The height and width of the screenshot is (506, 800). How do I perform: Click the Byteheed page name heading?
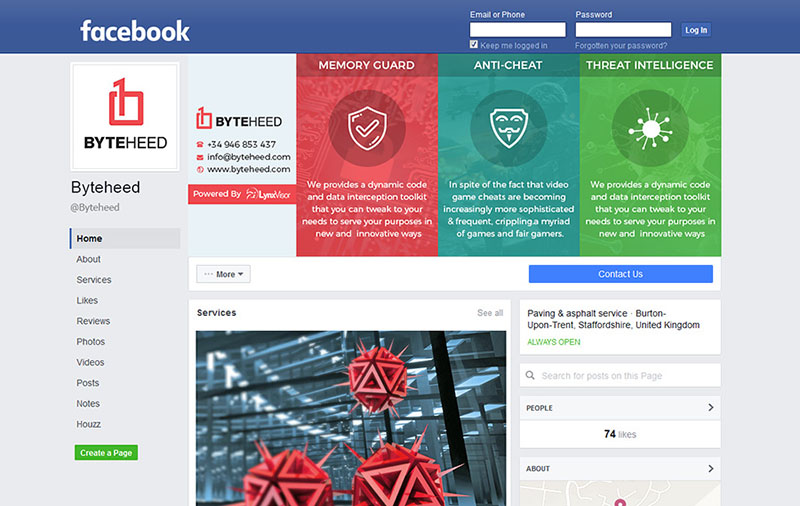coord(106,187)
